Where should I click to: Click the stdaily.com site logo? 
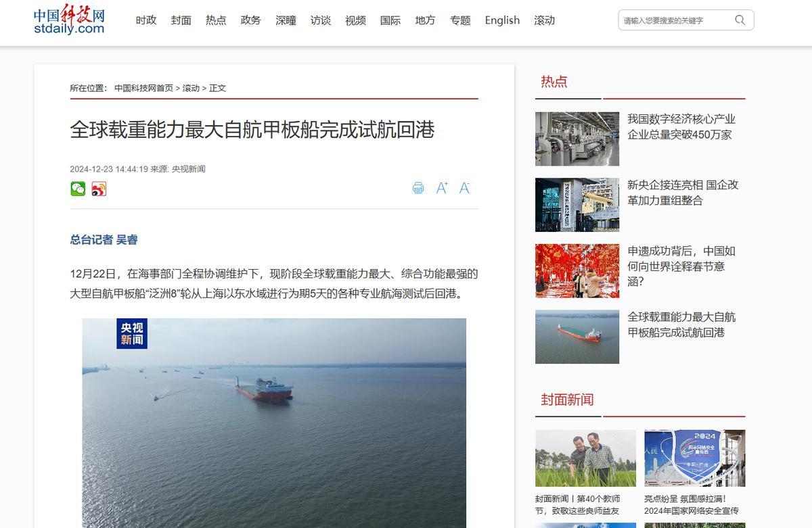[x=69, y=21]
